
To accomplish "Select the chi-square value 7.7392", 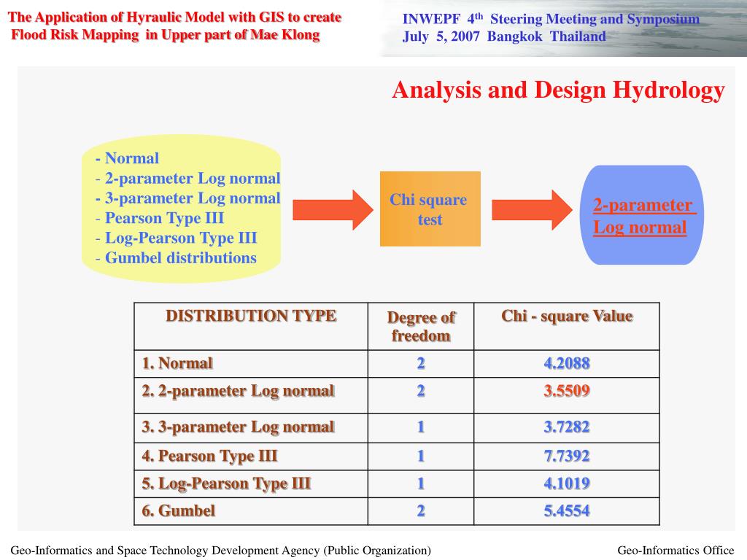I will pyautogui.click(x=567, y=456).
